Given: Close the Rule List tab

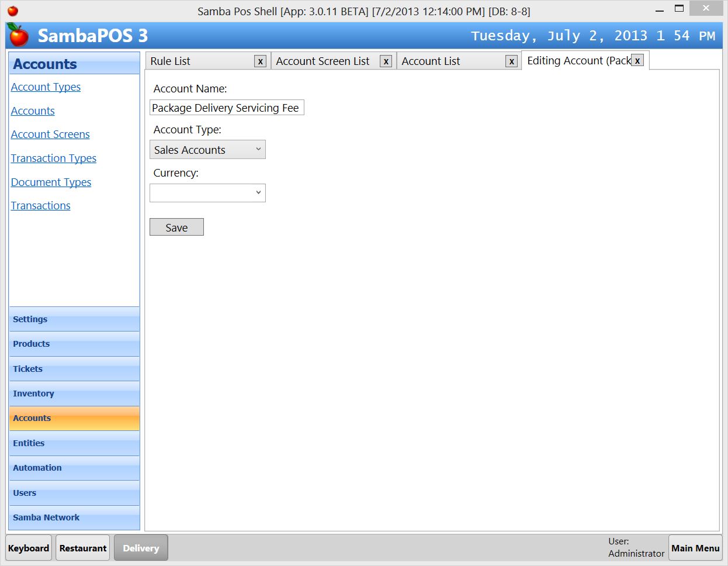Looking at the screenshot, I should [259, 61].
